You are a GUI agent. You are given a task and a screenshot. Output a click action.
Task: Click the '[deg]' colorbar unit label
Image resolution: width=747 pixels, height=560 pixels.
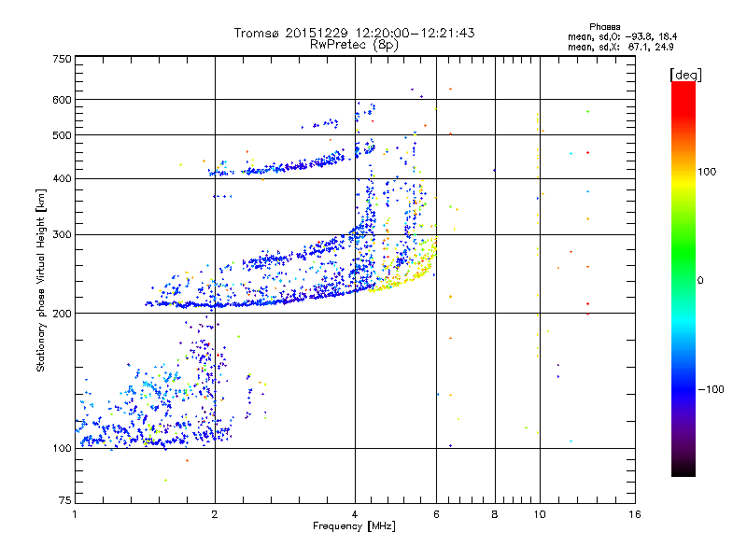point(685,75)
